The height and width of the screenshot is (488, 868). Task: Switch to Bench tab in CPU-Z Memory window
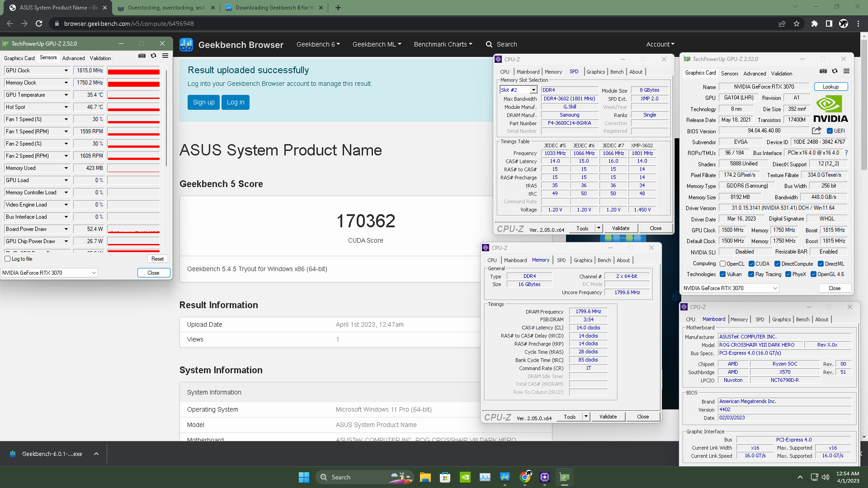tap(604, 260)
